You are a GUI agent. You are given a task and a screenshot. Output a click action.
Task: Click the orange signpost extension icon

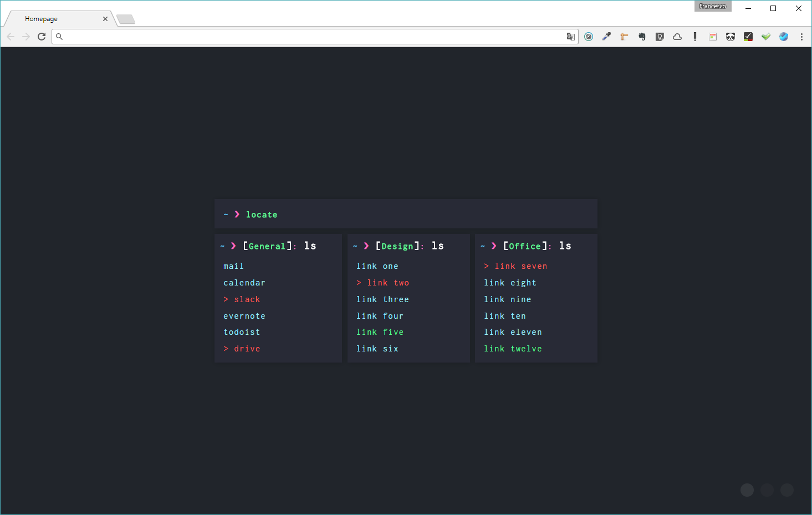point(624,37)
